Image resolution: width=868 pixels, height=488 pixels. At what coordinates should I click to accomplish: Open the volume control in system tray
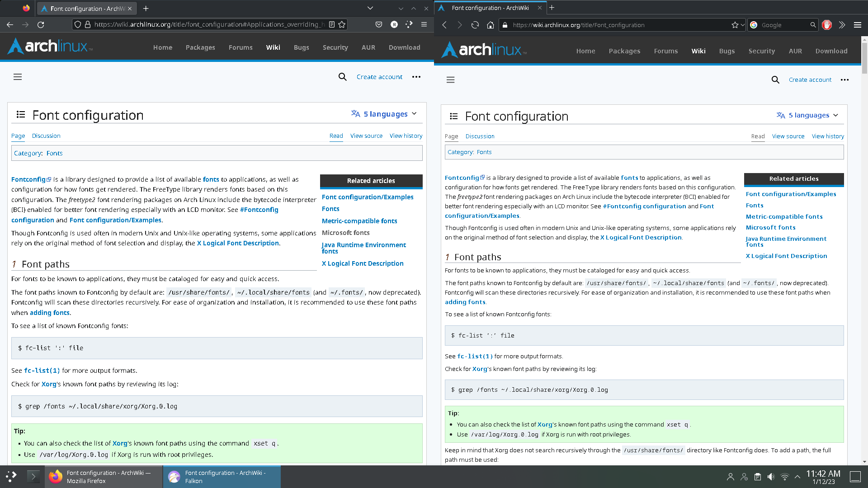771,477
